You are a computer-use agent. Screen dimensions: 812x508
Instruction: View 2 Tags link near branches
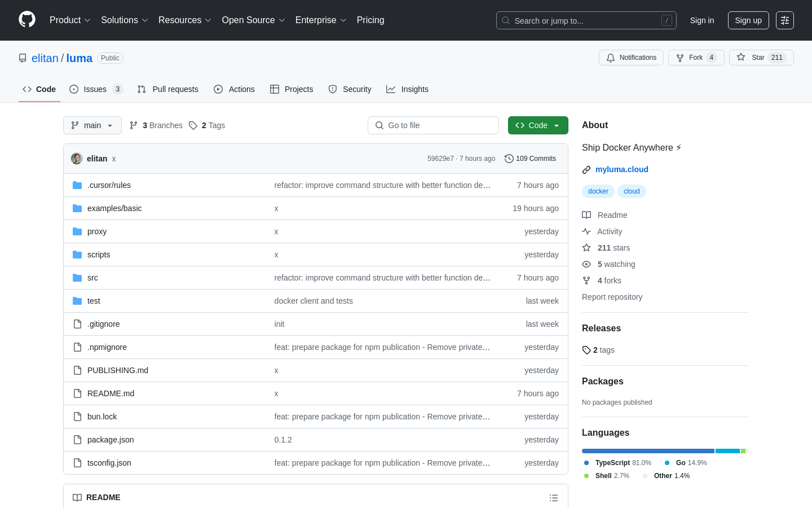click(207, 125)
